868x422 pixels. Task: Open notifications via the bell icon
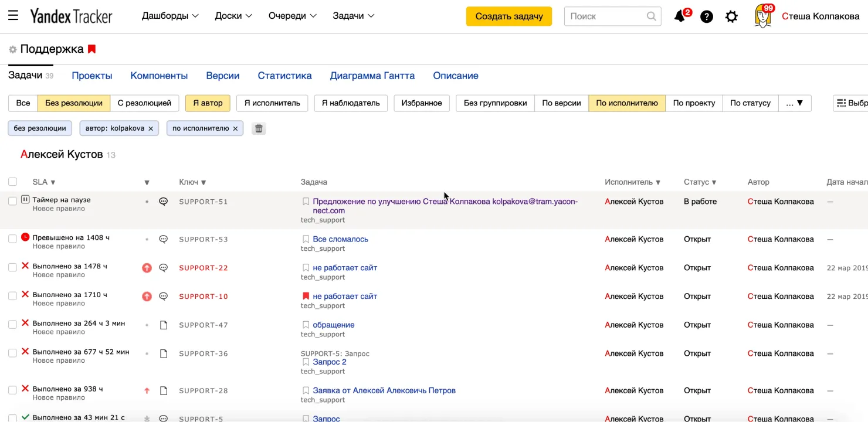coord(679,16)
